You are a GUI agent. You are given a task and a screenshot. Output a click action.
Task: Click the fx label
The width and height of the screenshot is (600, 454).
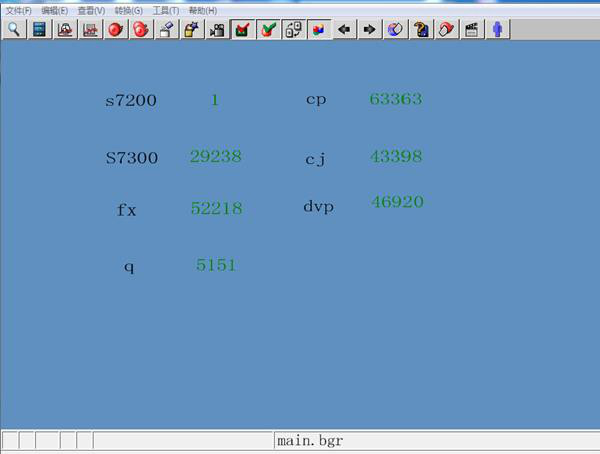click(126, 210)
